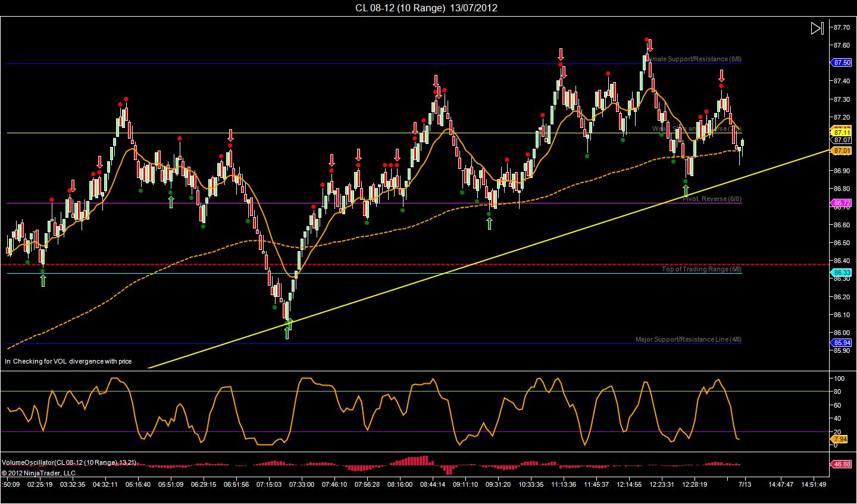The image size is (857, 504).
Task: Select the red dashed horizontal line near 86.40
Action: 415,264
